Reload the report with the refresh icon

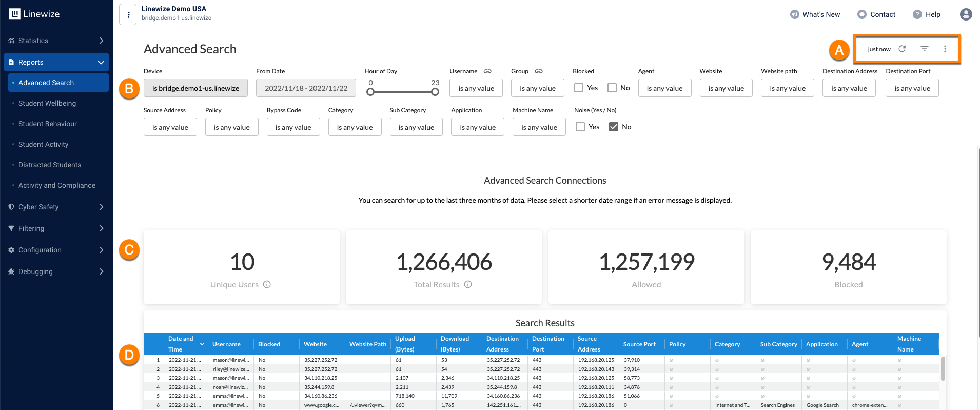[902, 49]
